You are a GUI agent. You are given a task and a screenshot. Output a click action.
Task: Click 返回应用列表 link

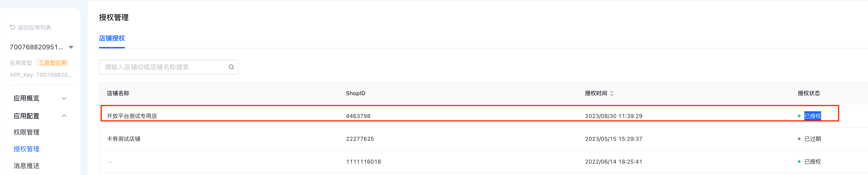(x=34, y=28)
